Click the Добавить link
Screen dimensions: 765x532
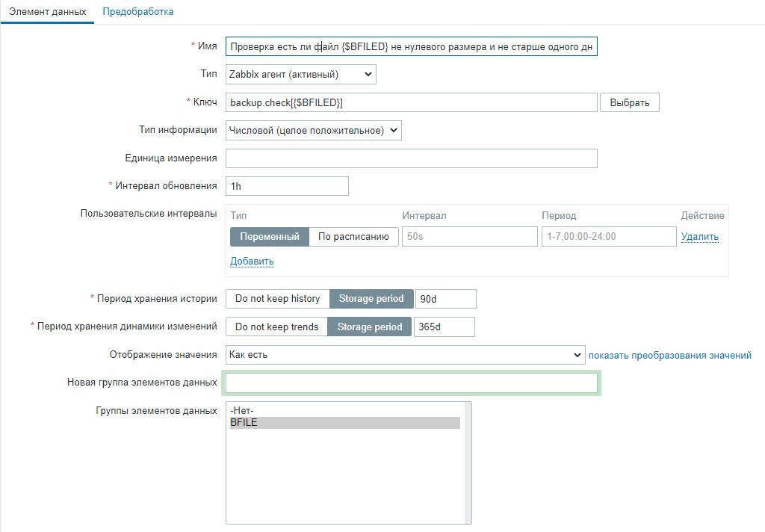click(252, 262)
